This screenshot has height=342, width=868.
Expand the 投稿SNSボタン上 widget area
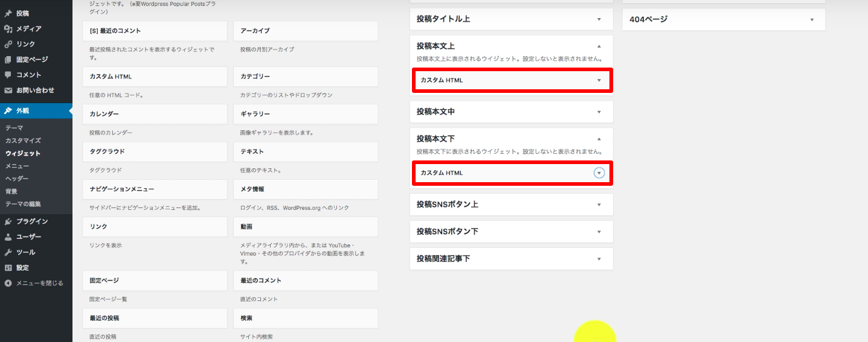(599, 204)
